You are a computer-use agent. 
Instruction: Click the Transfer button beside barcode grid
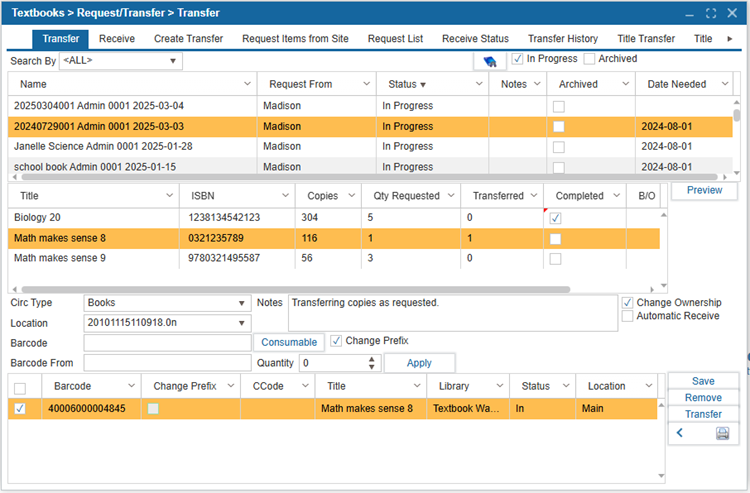(703, 414)
